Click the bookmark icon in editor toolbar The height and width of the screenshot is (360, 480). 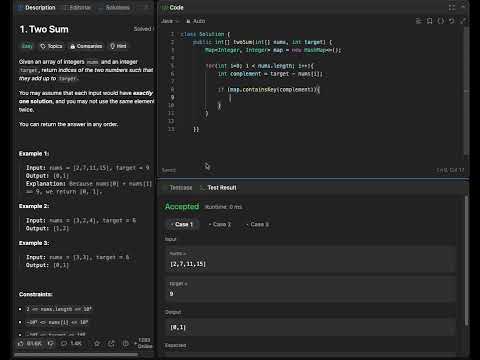430,21
